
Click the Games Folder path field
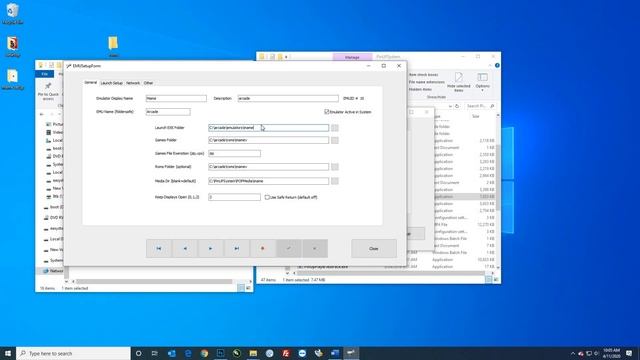click(268, 140)
